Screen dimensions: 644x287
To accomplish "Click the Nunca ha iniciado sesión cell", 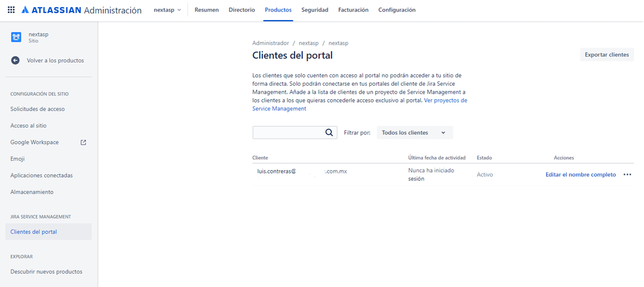I will tap(431, 174).
